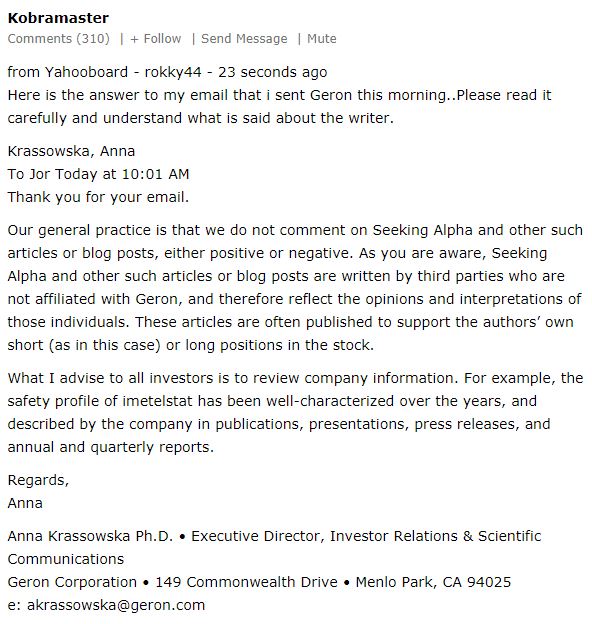View the Comments (310) link
The height and width of the screenshot is (624, 592).
click(x=58, y=39)
